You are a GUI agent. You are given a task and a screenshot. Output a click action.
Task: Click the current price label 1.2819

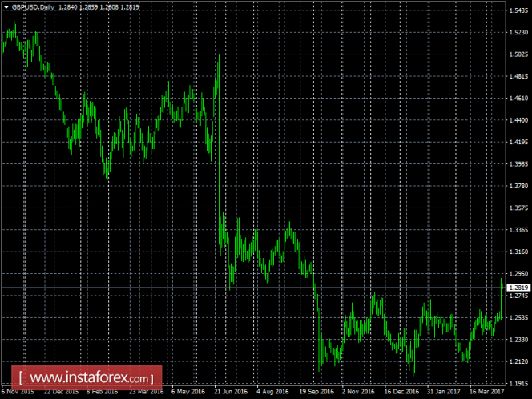(518, 288)
